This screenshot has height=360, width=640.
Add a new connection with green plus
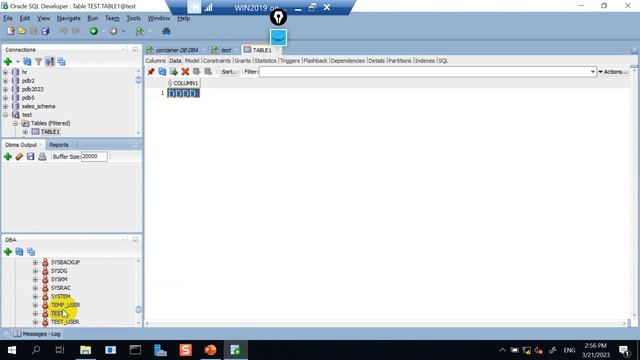click(8, 62)
